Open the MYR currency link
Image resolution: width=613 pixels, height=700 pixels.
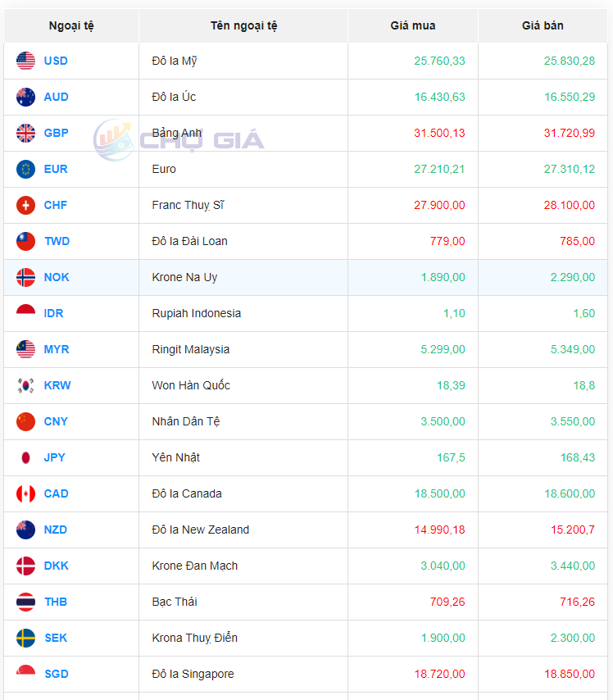(57, 349)
